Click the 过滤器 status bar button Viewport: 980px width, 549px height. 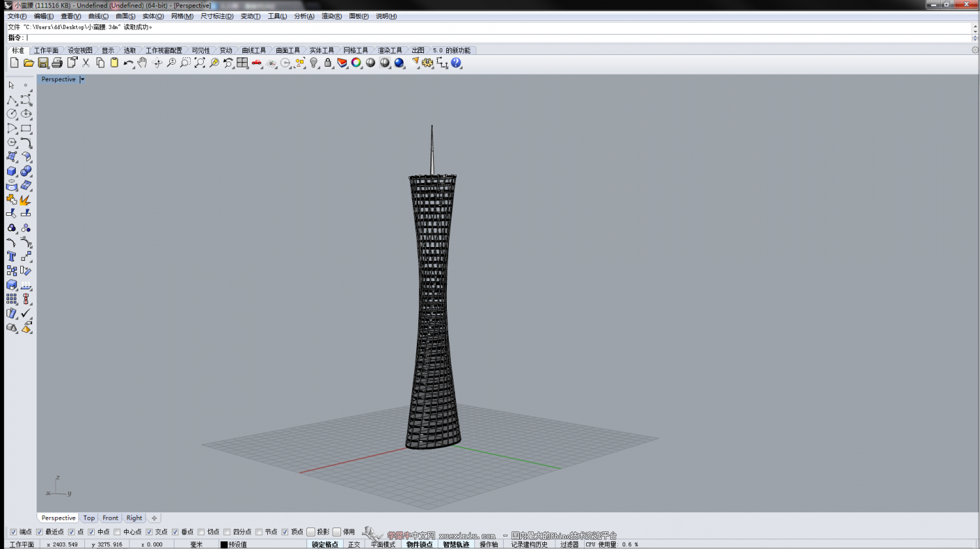pos(569,544)
